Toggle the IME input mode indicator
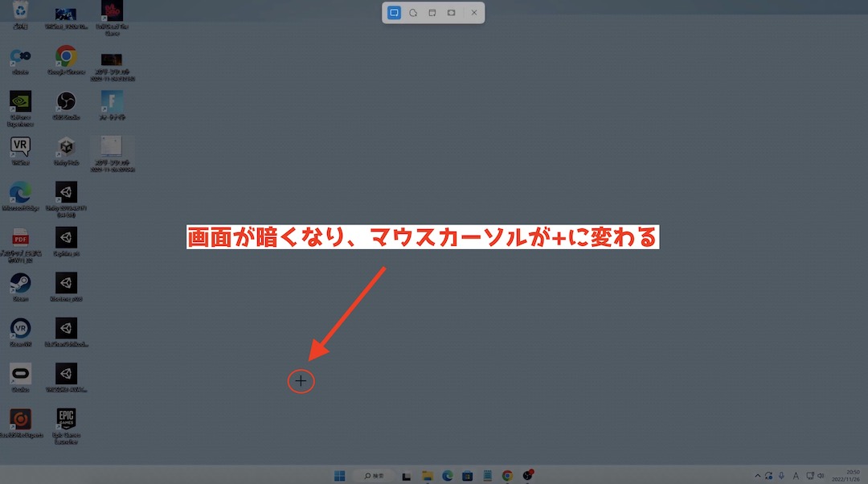Screen dimensions: 868x484 (796, 474)
